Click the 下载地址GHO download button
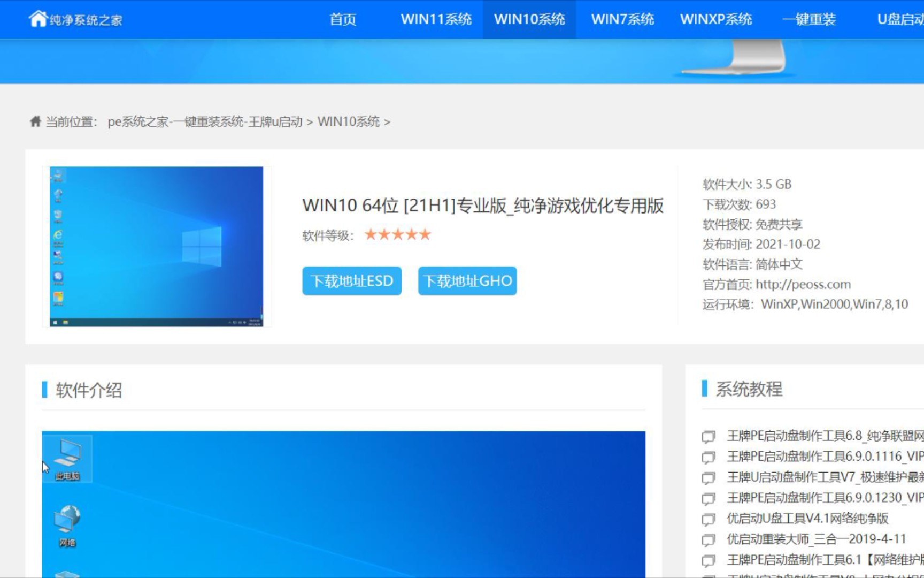 467,281
